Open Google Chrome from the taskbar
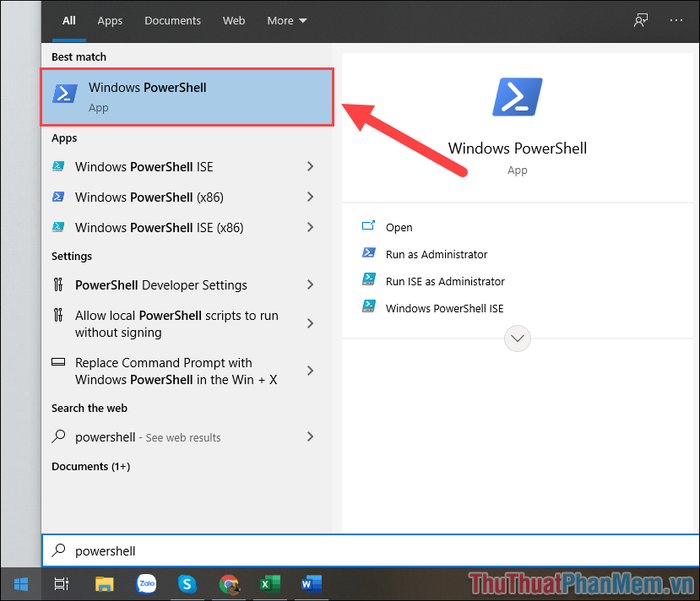 (x=229, y=584)
